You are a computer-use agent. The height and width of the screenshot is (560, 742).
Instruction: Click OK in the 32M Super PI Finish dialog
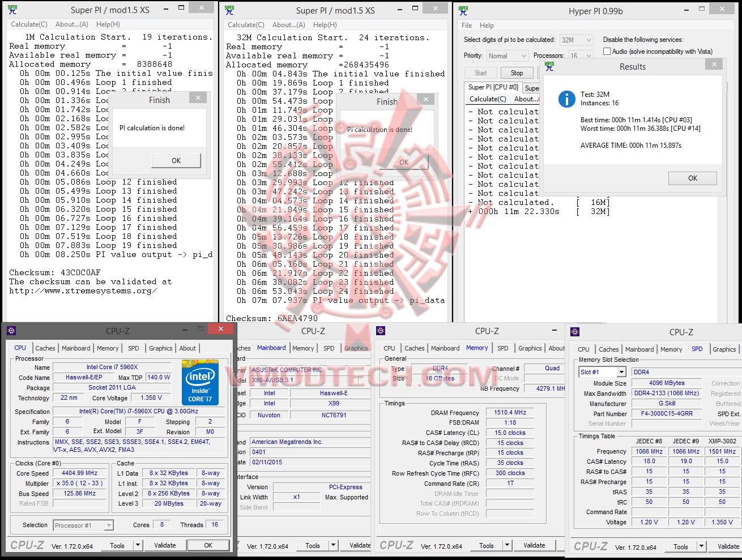tap(404, 162)
